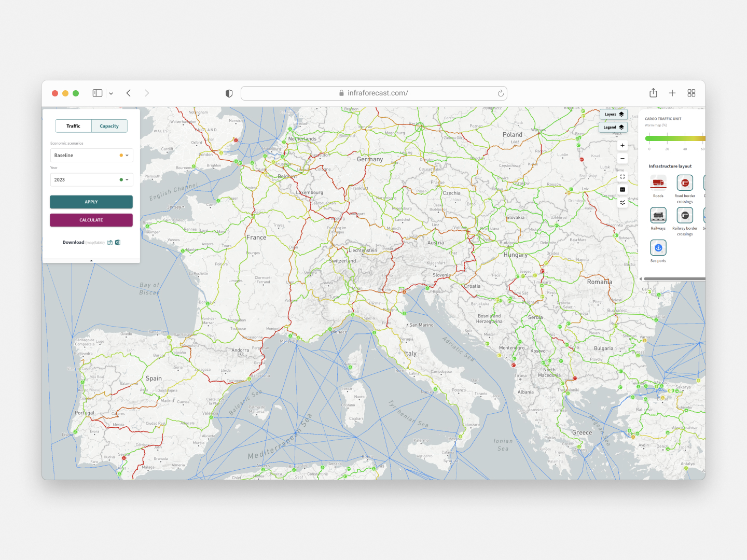Collapse the left control panel arrow
This screenshot has height=560, width=747.
click(x=91, y=260)
